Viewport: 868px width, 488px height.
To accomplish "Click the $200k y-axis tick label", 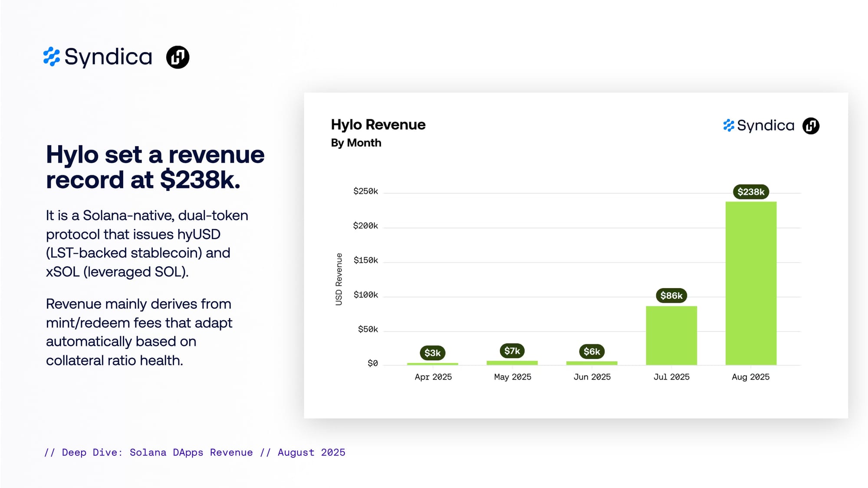I will pos(365,226).
